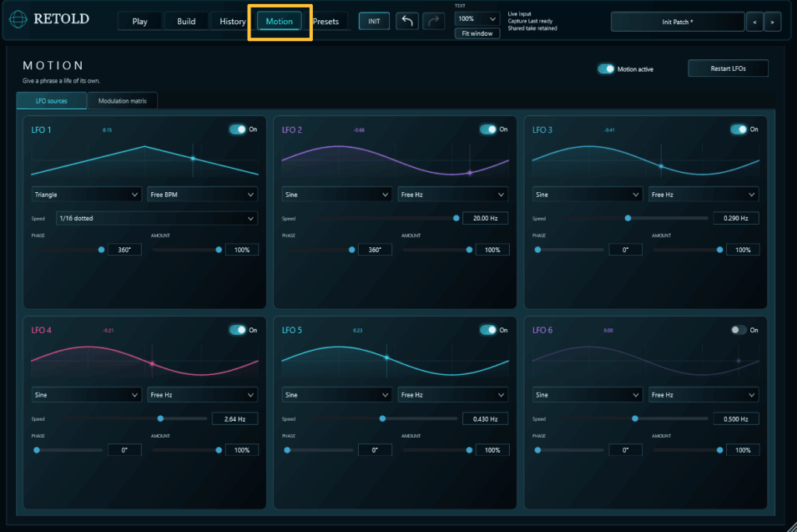Go to the next patch arrow
The width and height of the screenshot is (797, 532).
[x=772, y=22]
